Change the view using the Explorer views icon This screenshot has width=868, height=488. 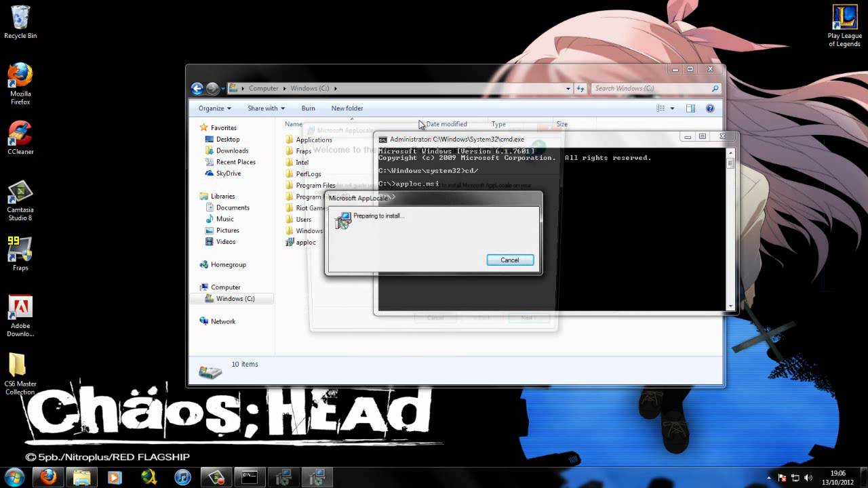pyautogui.click(x=660, y=108)
